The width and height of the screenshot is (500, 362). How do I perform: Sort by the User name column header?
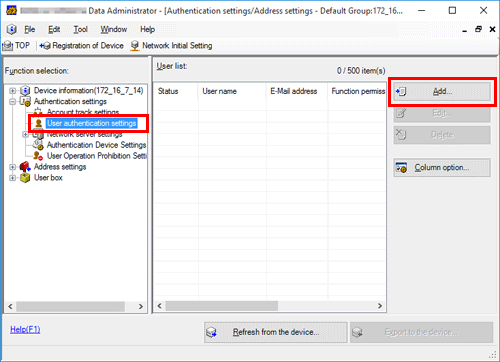coord(232,91)
